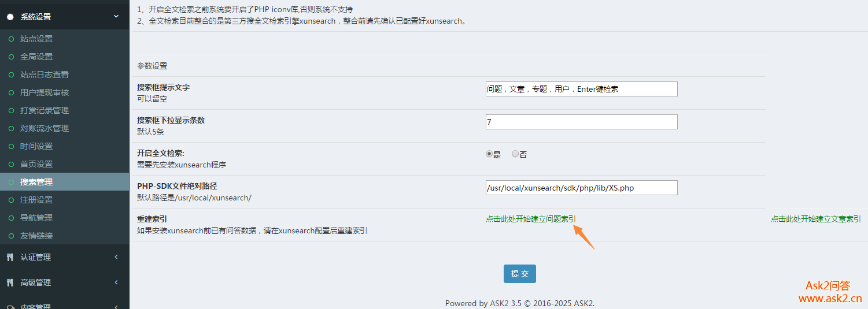
Task: Open 注册设置 page
Action: pos(36,200)
